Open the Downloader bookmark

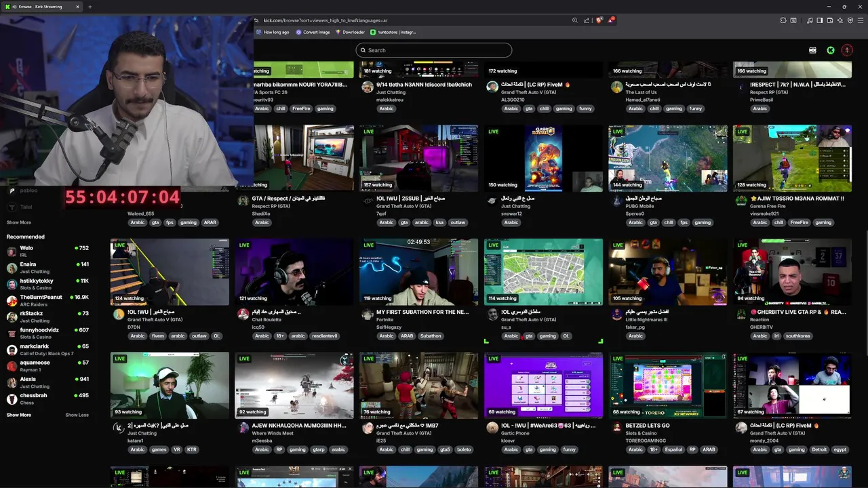click(x=350, y=32)
